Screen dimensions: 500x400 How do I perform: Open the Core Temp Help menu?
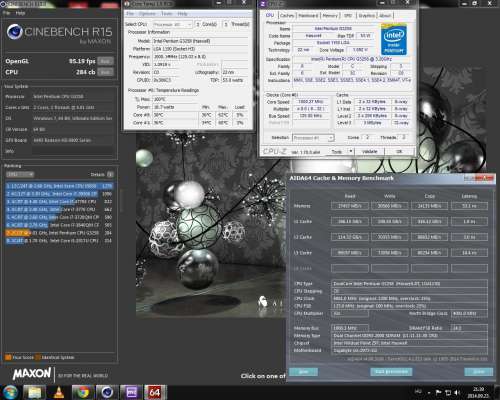click(182, 14)
